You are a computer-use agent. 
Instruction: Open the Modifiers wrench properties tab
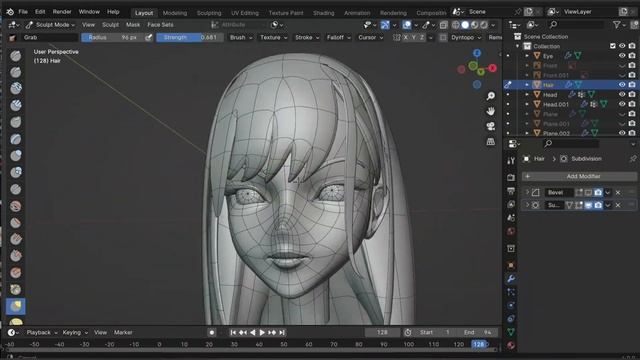point(511,279)
